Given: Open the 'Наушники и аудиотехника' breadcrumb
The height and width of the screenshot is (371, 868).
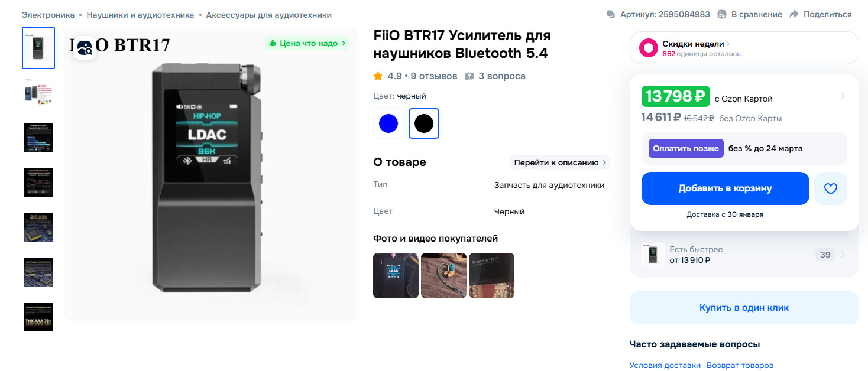Looking at the screenshot, I should [140, 15].
